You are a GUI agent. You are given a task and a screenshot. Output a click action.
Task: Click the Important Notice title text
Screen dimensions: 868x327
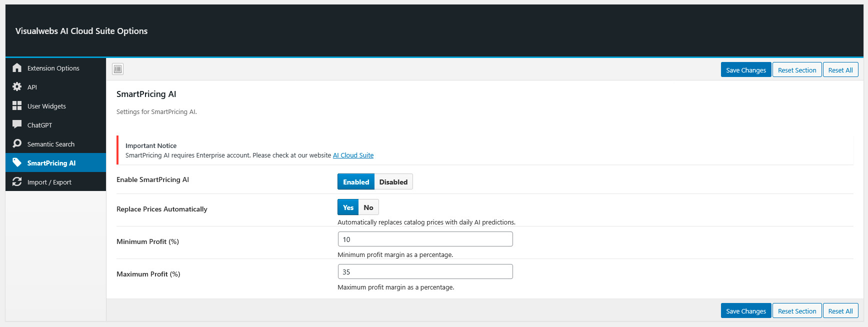point(151,146)
